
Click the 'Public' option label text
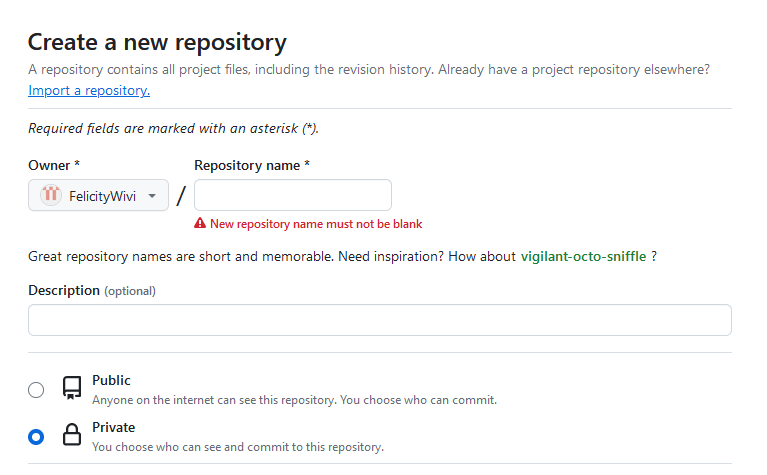111,380
